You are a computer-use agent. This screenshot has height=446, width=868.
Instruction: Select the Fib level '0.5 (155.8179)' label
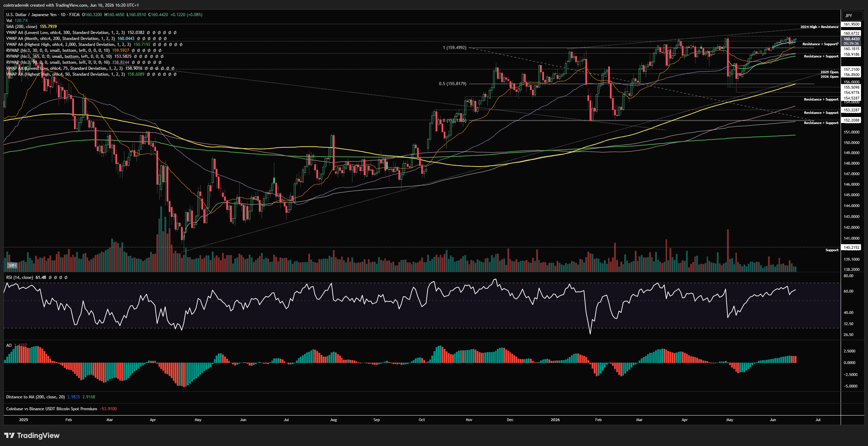452,84
